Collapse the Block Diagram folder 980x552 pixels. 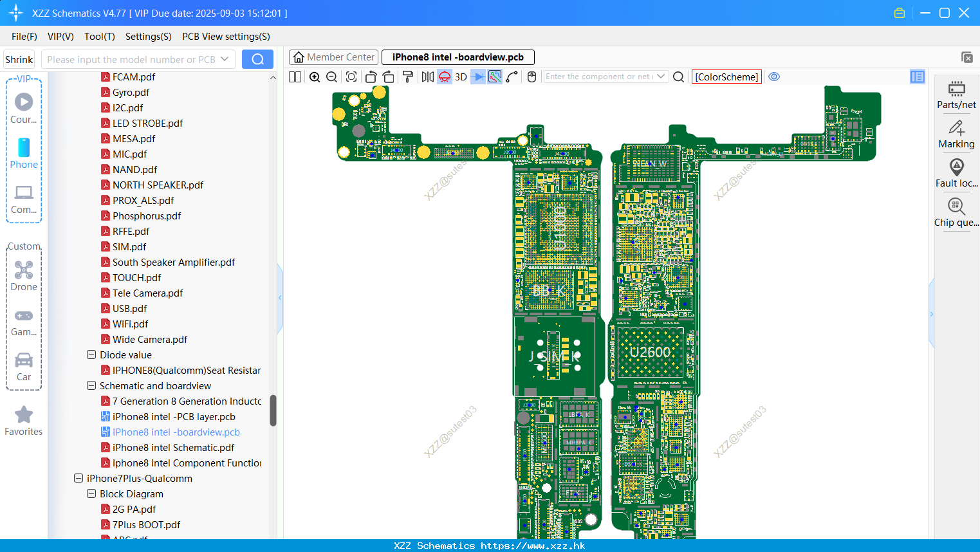91,493
